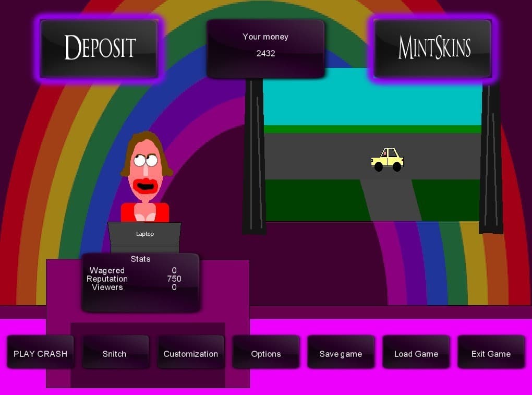Open the MintSkins store button
Image resolution: width=532 pixels, height=395 pixels.
tap(432, 48)
